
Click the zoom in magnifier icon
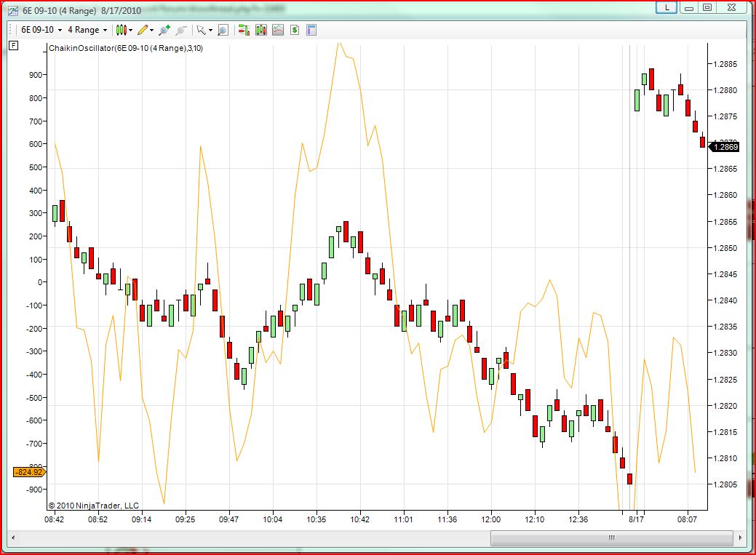164,30
